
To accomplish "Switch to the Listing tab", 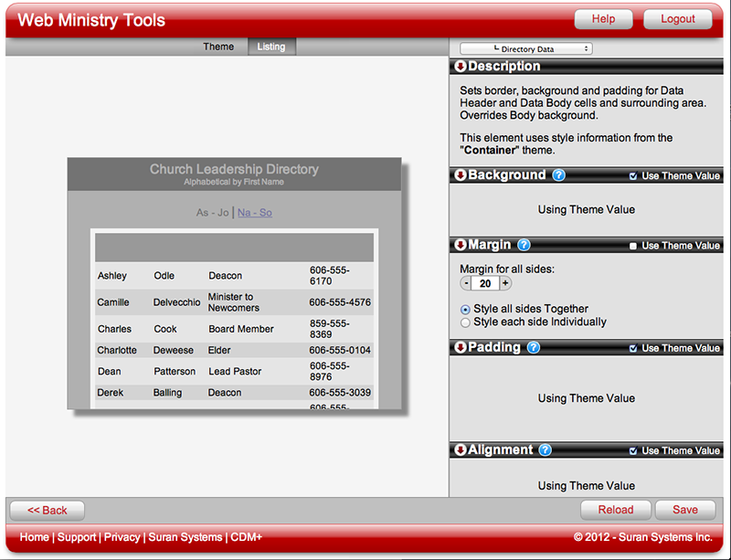I will (x=271, y=47).
